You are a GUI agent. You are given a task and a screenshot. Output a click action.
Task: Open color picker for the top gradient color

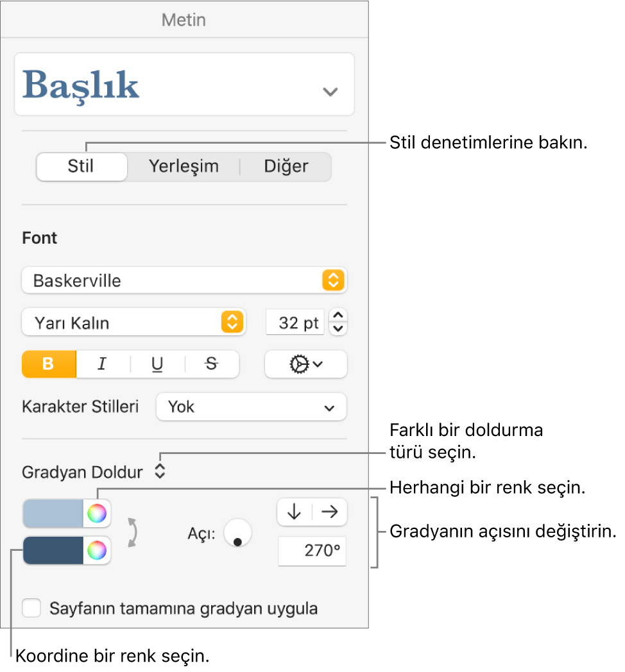coord(96,513)
